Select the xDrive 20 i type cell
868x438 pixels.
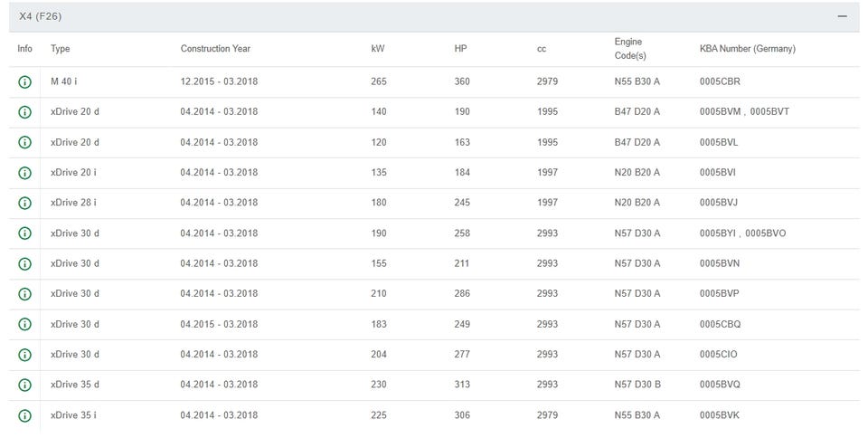pos(73,172)
